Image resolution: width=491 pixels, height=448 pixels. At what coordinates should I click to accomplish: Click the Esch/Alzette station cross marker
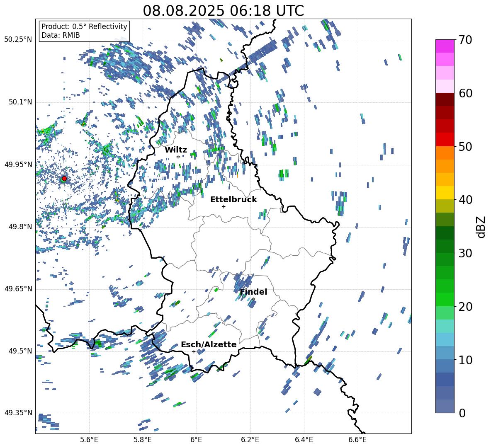click(194, 351)
